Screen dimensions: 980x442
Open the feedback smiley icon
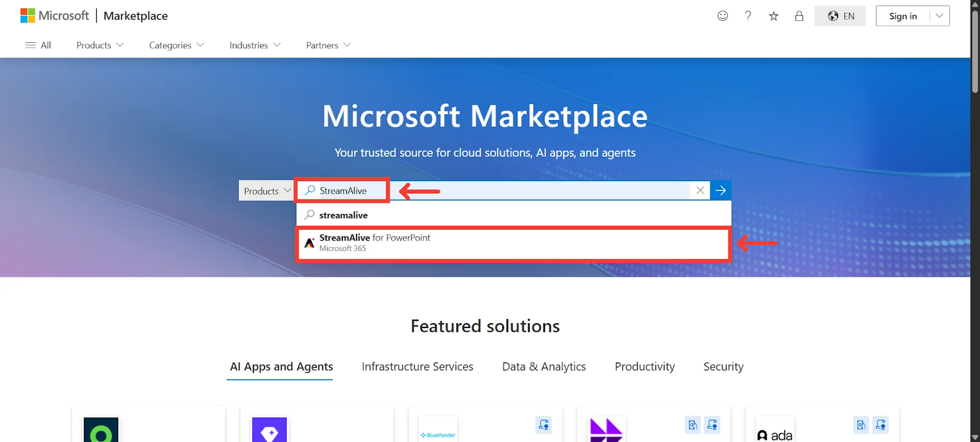(723, 16)
